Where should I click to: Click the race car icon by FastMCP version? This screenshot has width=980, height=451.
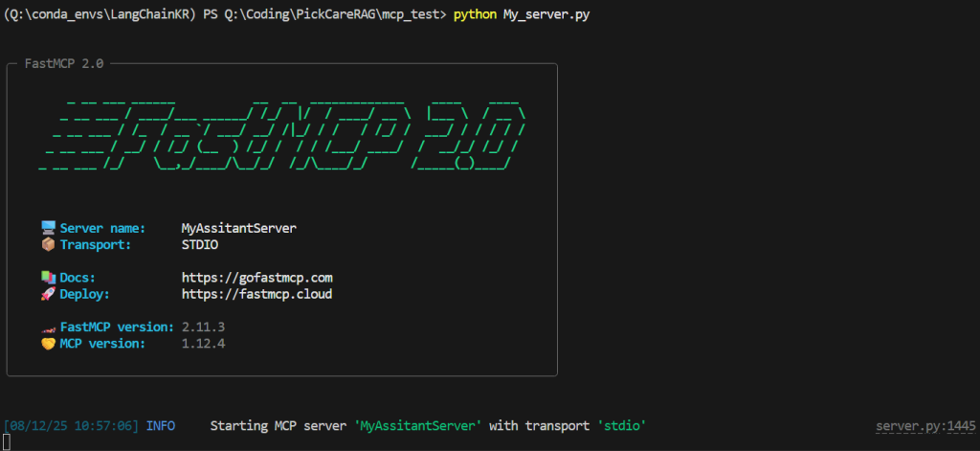[48, 327]
